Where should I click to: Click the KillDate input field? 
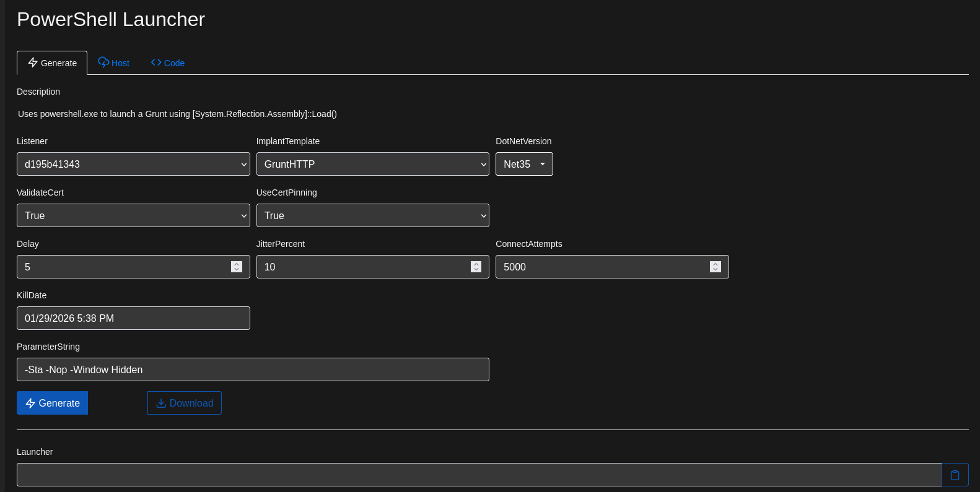(133, 318)
